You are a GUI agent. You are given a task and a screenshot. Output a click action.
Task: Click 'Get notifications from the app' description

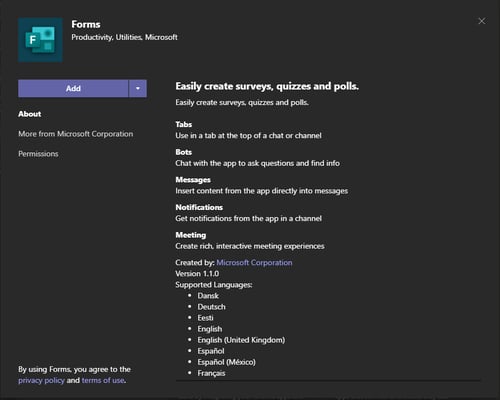pos(248,219)
